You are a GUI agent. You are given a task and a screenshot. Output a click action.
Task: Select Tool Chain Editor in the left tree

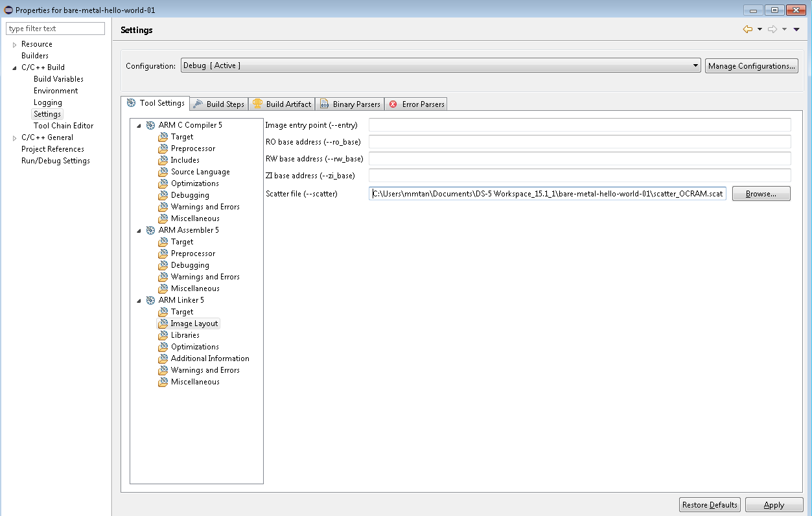click(64, 126)
